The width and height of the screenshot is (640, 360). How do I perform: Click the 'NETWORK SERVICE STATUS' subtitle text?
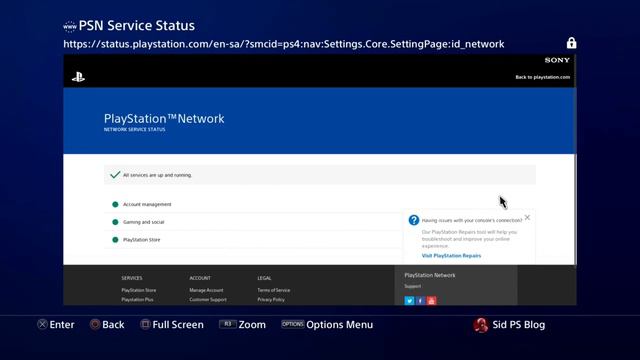(x=134, y=129)
